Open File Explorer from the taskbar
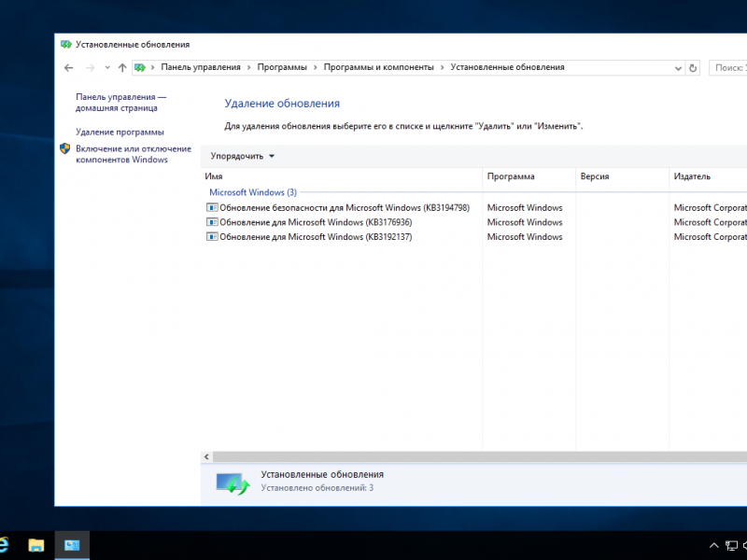This screenshot has width=747, height=560. (36, 545)
